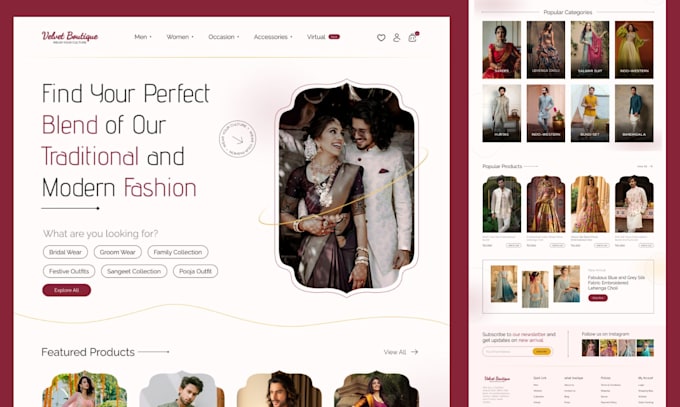Select the Sangeet Collection tag
Image resolution: width=680 pixels, height=407 pixels.
pos(134,271)
